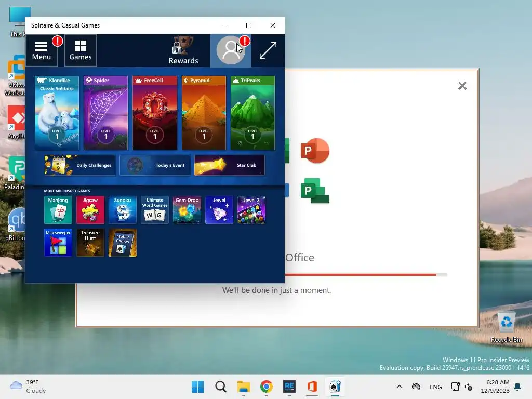Click the network and volume tray icons
The width and height of the screenshot is (532, 399).
pos(462,387)
